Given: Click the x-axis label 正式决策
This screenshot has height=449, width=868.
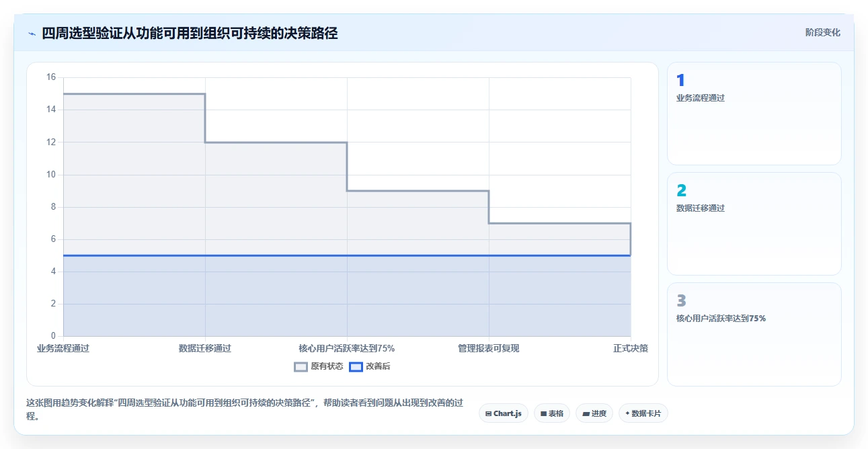Looking at the screenshot, I should click(631, 348).
